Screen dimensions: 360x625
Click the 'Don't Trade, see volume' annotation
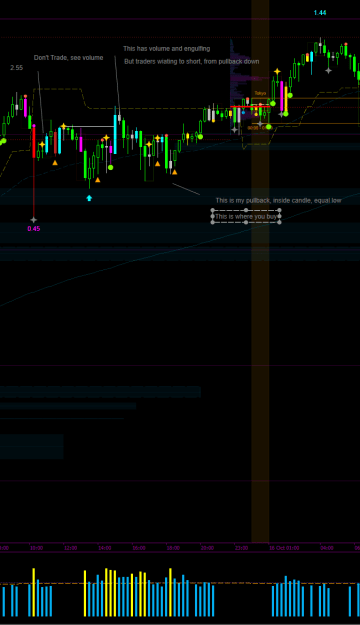[x=69, y=58]
